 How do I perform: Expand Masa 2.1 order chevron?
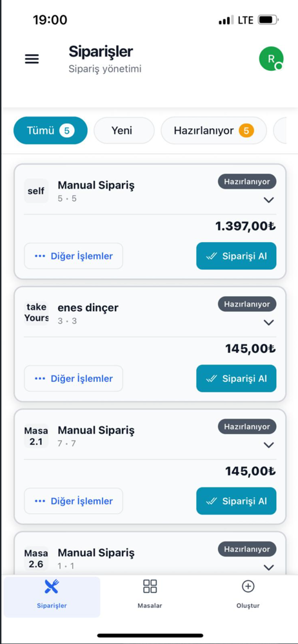coord(269,445)
